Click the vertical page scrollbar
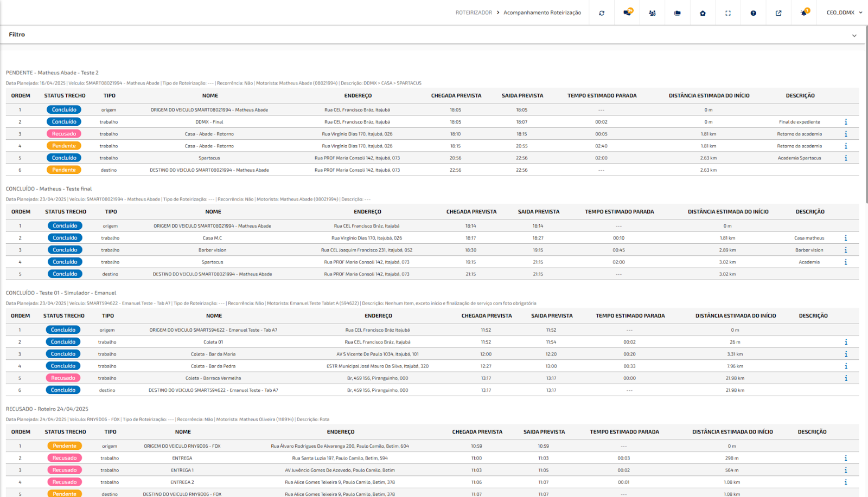 [x=866, y=114]
